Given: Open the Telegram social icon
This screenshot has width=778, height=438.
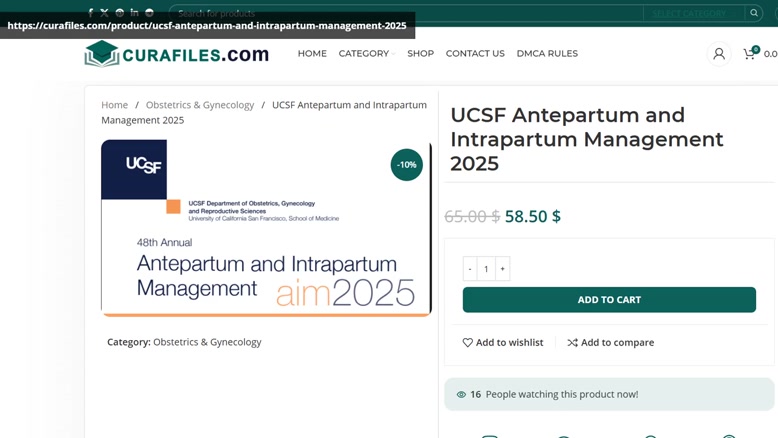Looking at the screenshot, I should [149, 13].
